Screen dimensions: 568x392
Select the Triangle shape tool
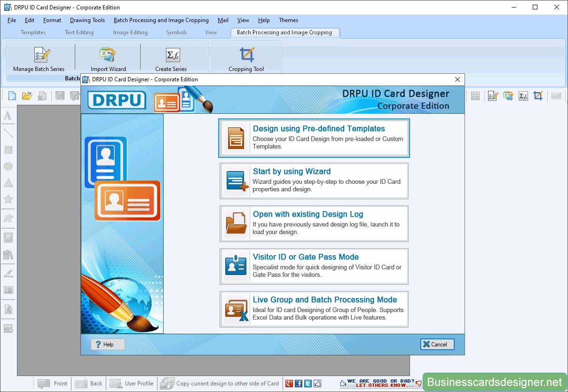point(8,183)
